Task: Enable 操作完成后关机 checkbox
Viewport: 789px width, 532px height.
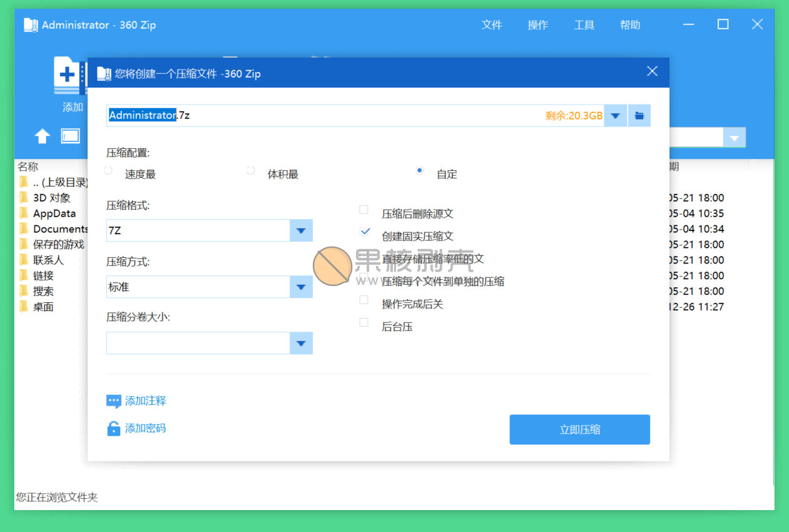Action: click(364, 300)
